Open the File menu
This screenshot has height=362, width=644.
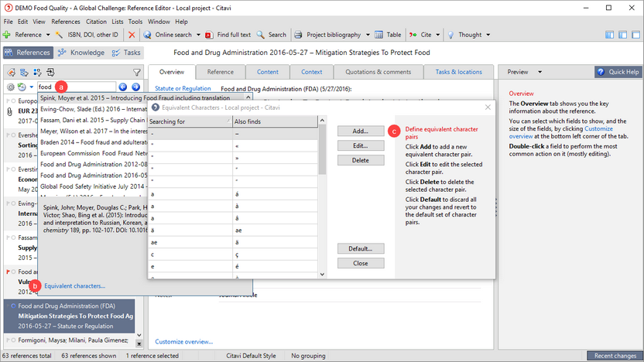9,22
